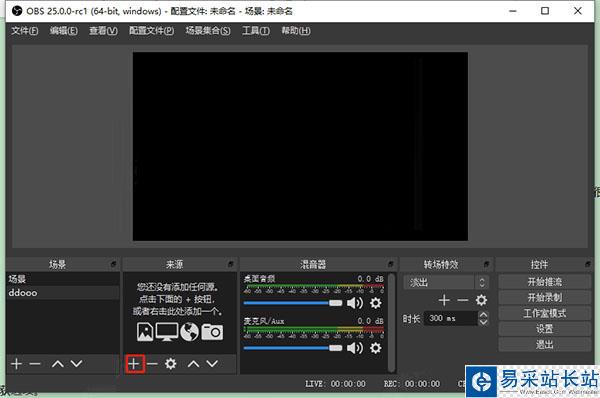Open source properties gear icon
The height and width of the screenshot is (398, 600).
tap(171, 364)
